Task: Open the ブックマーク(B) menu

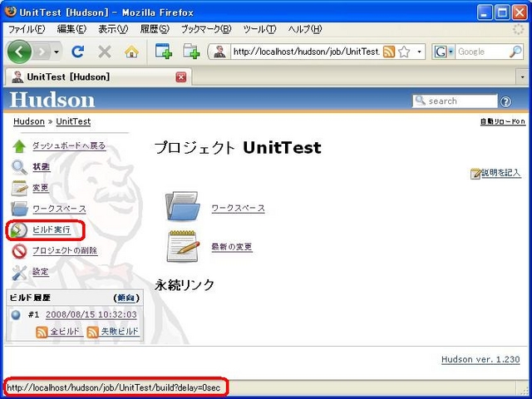Action: click(206, 29)
